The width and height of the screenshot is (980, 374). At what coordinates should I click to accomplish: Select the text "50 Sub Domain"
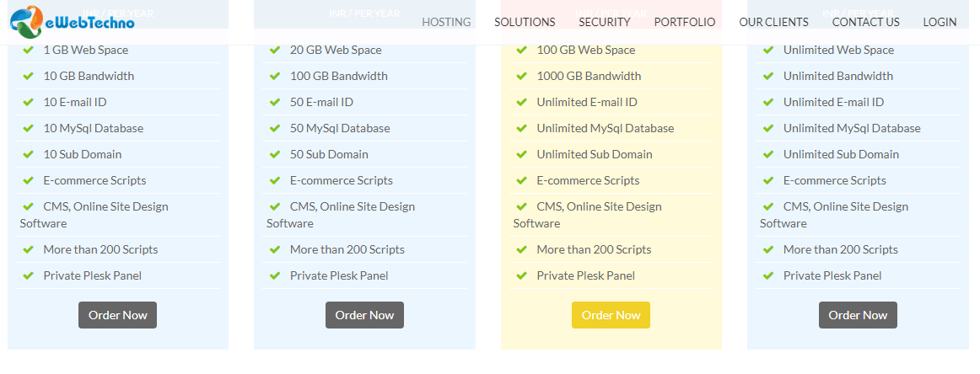pyautogui.click(x=330, y=154)
